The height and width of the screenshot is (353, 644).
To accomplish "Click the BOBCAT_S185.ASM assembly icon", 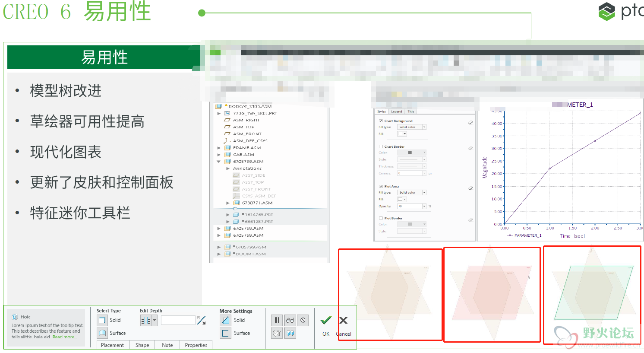I will 218,106.
